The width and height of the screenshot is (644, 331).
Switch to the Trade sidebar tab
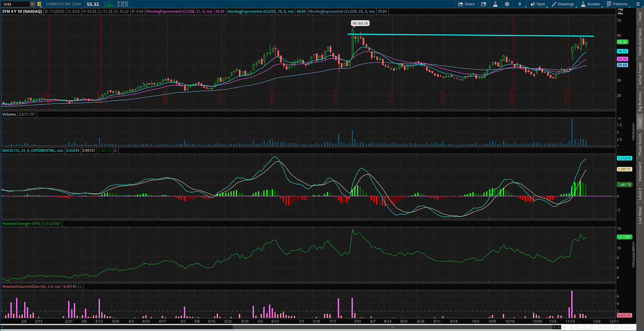pyautogui.click(x=640, y=17)
